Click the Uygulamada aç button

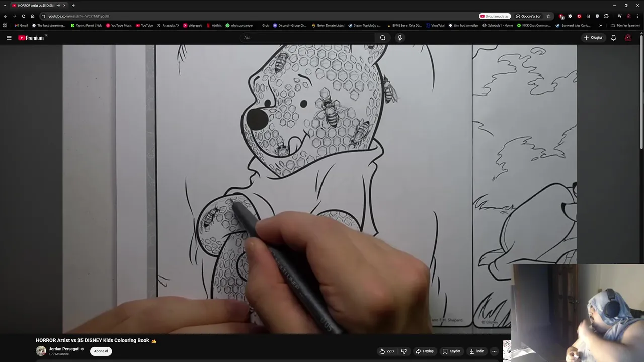click(495, 16)
